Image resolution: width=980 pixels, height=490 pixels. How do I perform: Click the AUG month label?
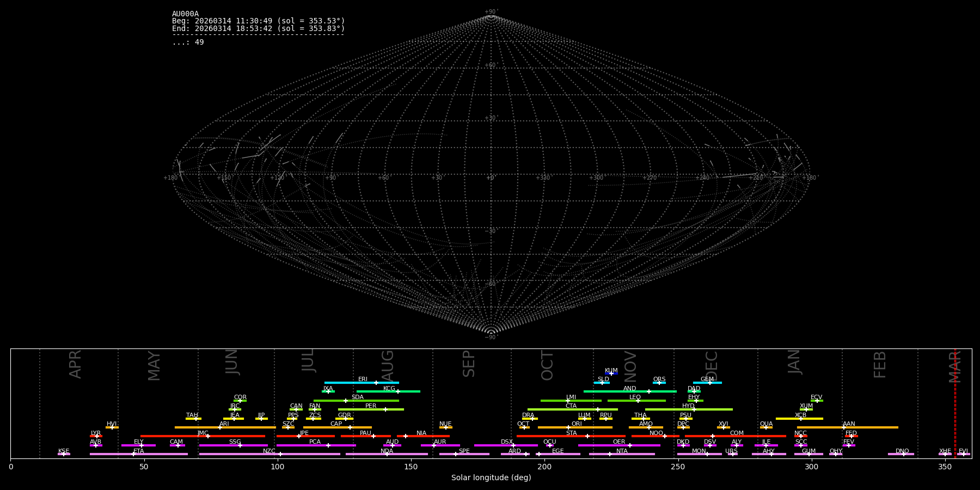pos(388,366)
